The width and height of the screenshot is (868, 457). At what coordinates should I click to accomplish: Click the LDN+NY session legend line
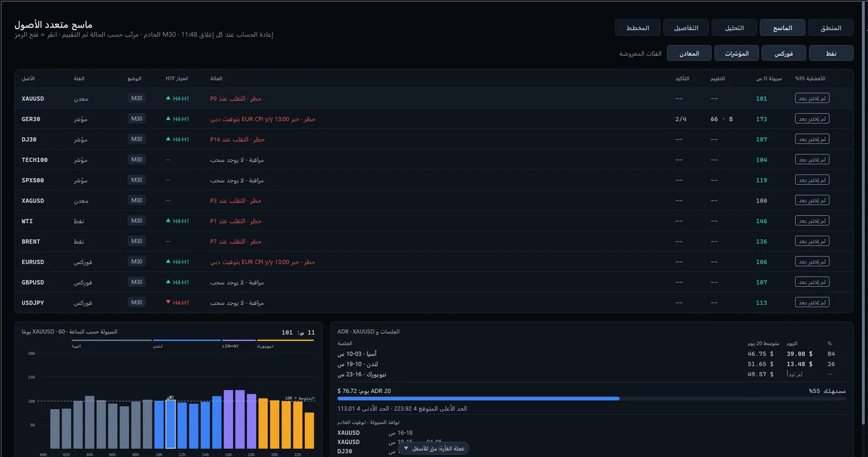click(239, 340)
